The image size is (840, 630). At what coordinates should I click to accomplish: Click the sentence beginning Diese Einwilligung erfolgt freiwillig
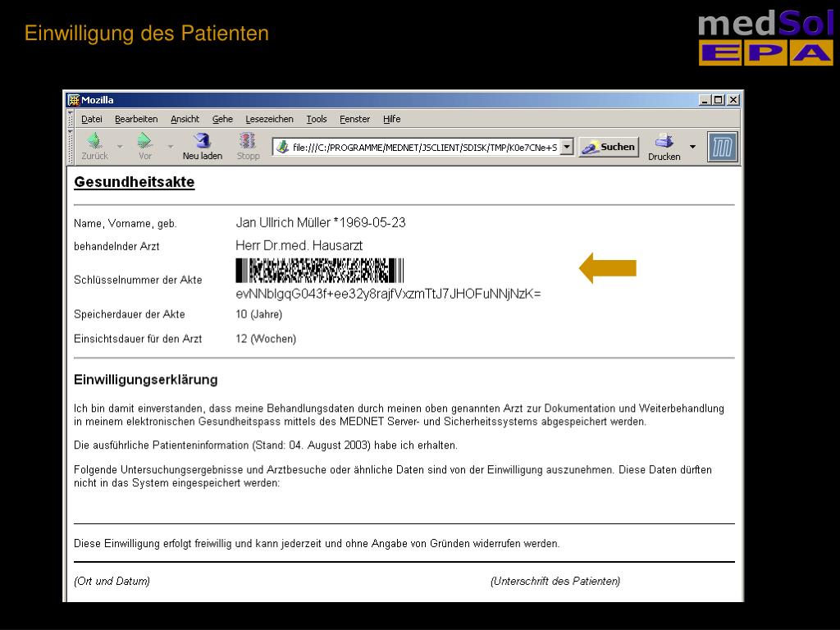(317, 544)
